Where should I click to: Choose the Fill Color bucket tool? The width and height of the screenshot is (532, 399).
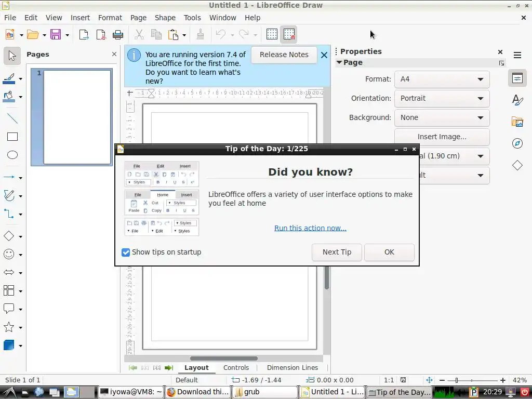pos(9,97)
